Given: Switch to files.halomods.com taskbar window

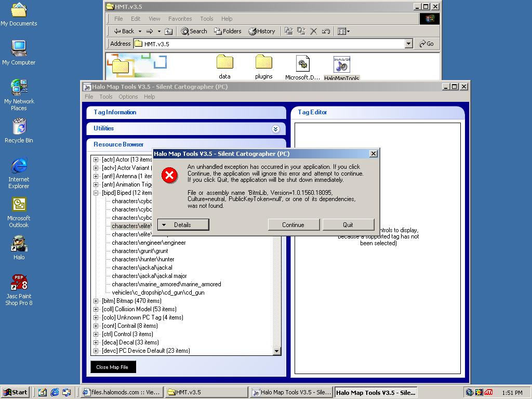Looking at the screenshot, I should (x=123, y=392).
